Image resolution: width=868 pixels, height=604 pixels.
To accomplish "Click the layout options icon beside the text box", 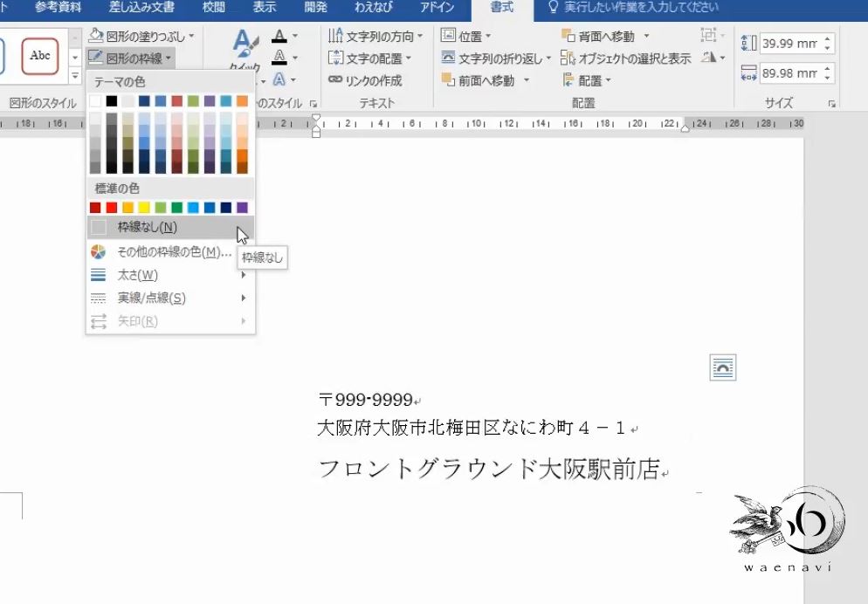I will point(723,367).
